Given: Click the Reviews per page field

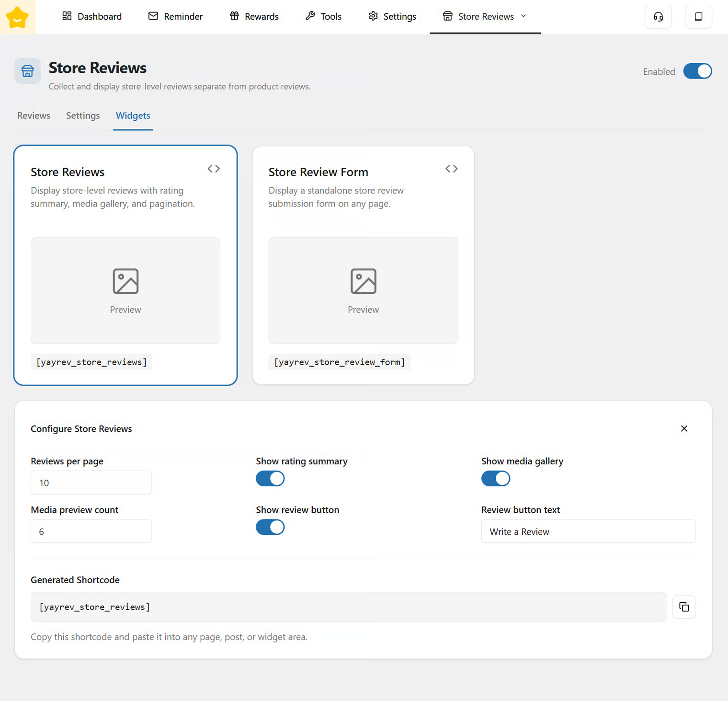Looking at the screenshot, I should [91, 483].
